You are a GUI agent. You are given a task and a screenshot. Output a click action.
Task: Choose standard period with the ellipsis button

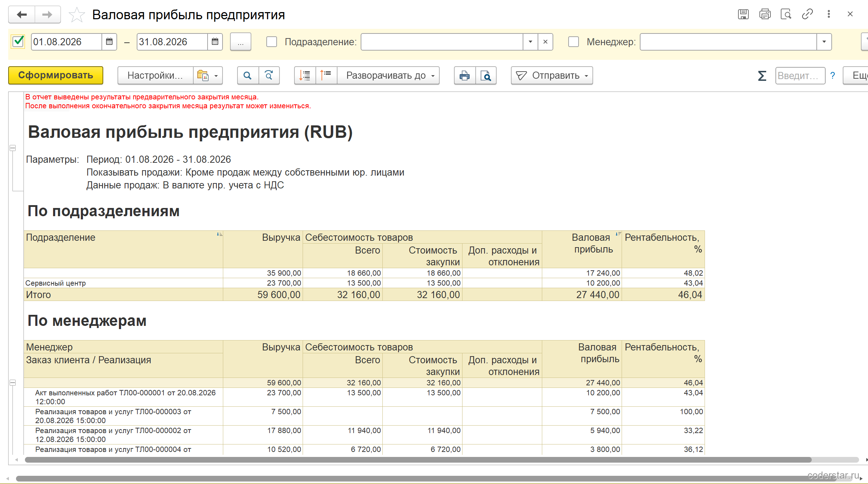pyautogui.click(x=241, y=42)
